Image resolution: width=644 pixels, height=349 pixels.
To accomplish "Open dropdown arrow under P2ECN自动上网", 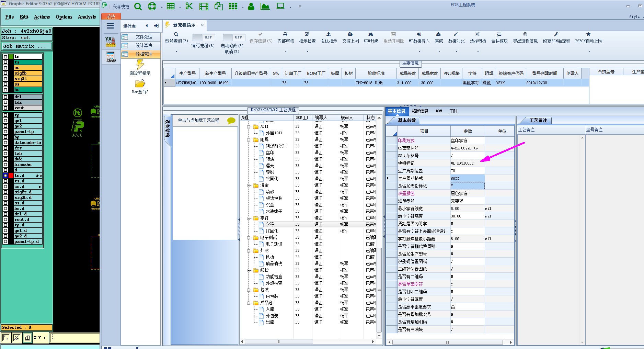I will [589, 52].
